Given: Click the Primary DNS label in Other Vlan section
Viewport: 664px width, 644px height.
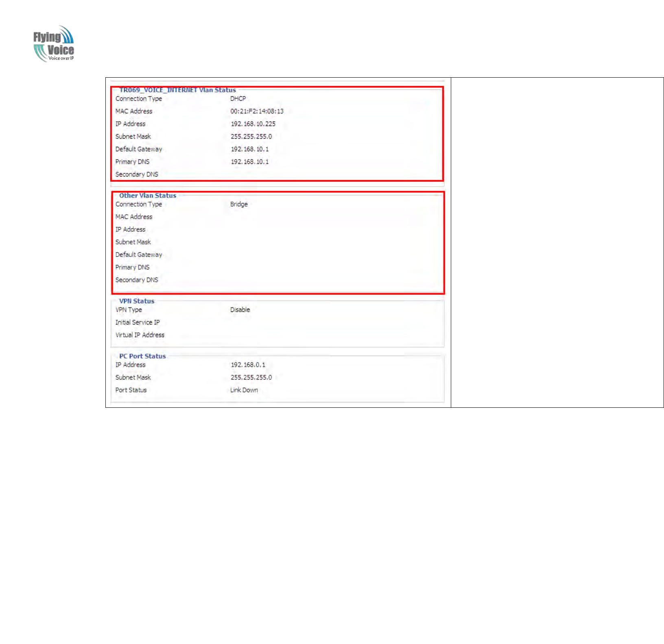Looking at the screenshot, I should click(132, 267).
